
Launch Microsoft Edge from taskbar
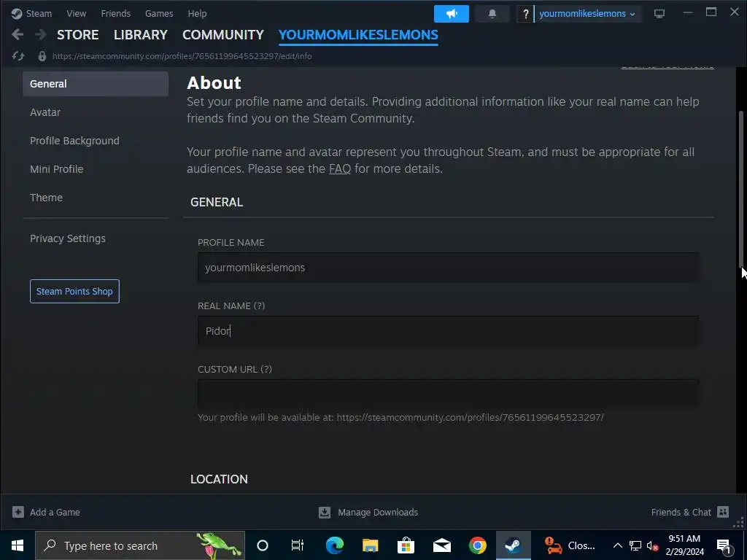[x=334, y=545]
